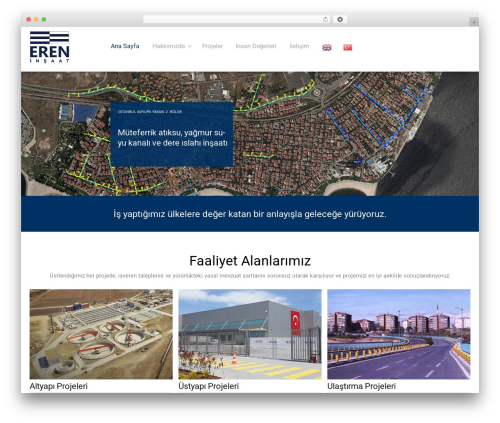Click the blue banner slogan text
The width and height of the screenshot is (500, 423).
[x=250, y=214]
